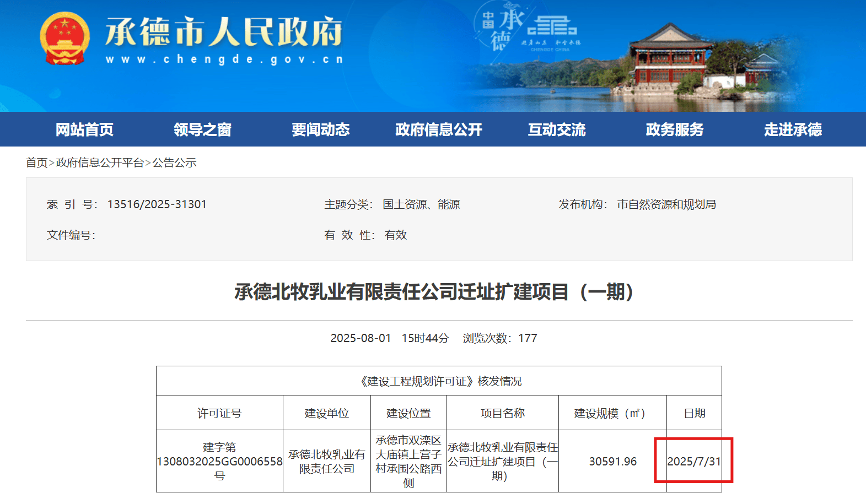Click 公告公示 breadcrumb link
The width and height of the screenshot is (866, 504).
[x=174, y=162]
